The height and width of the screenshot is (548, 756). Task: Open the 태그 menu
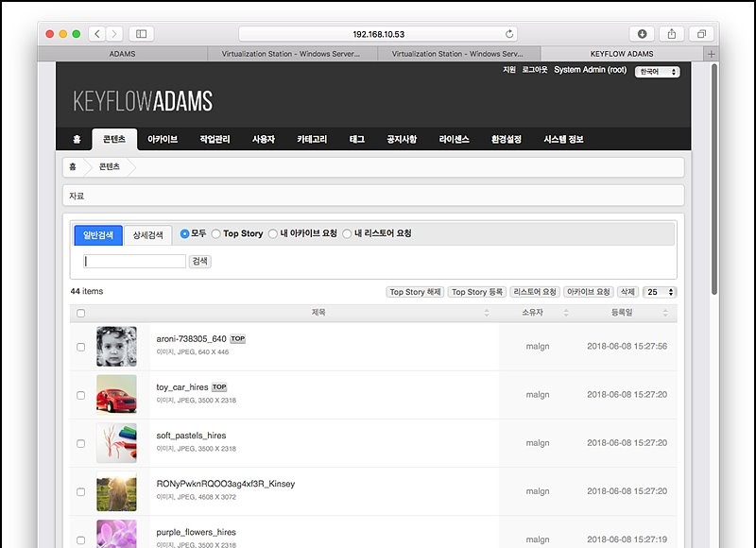point(357,139)
